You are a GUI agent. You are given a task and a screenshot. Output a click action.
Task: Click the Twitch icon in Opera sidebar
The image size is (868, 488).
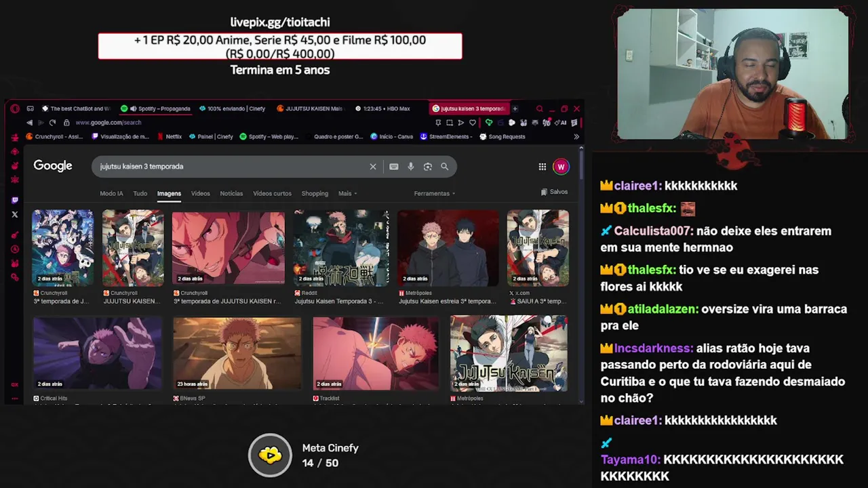[15, 200]
